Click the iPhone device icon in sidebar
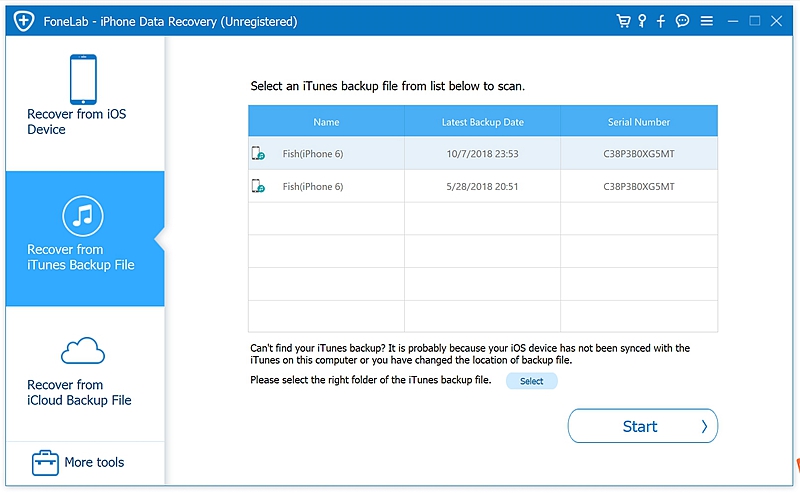Screen dimensions: 800x493 [x=83, y=79]
